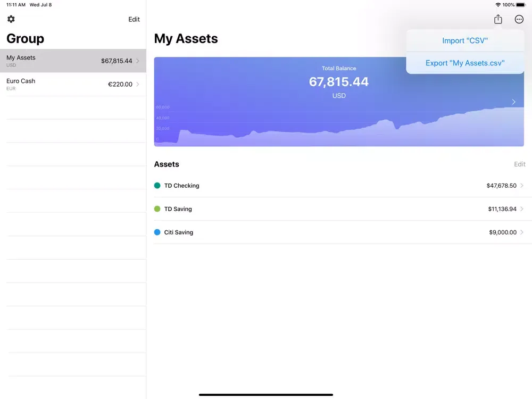532x399 pixels.
Task: Tap the home indicator bar
Action: [265, 395]
